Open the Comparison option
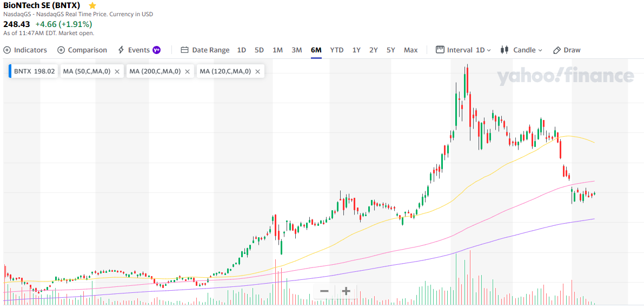Screen dimensions: 644x308 [82, 50]
